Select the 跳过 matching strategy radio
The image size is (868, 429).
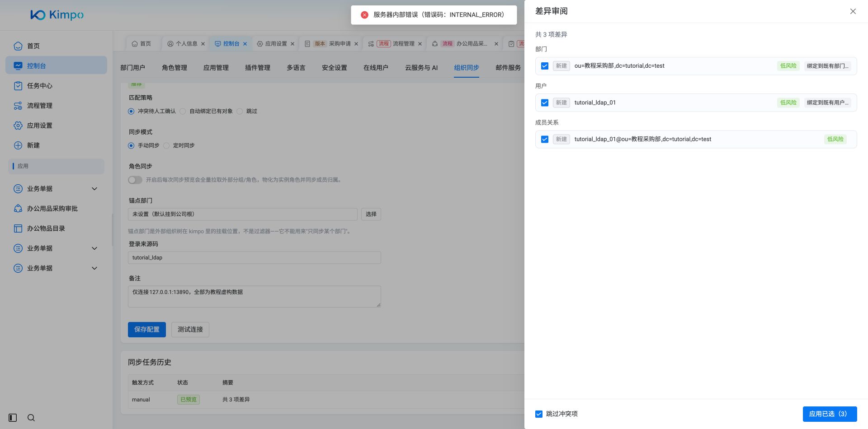coord(240,111)
